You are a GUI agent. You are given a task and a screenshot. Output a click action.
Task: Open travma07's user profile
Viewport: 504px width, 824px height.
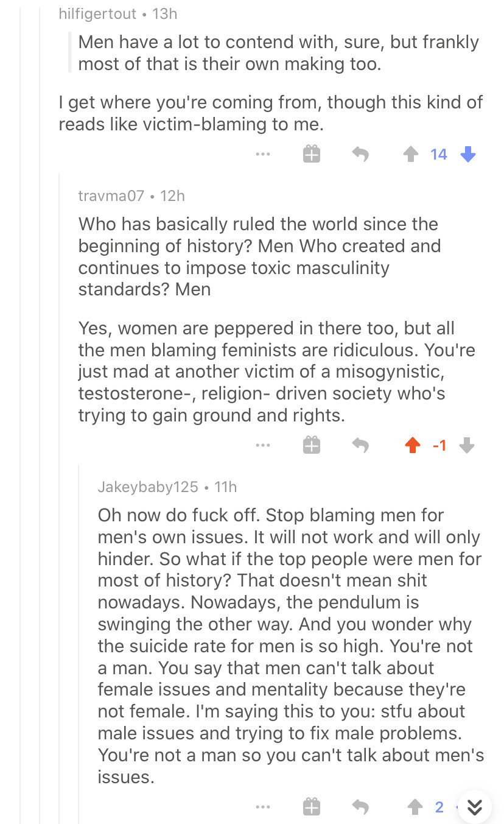pos(111,195)
